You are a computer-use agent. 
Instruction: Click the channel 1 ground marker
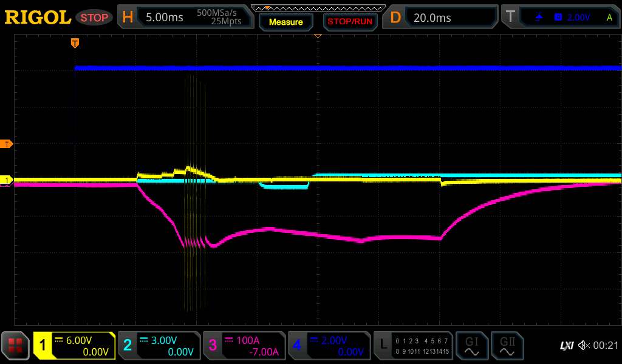[x=7, y=180]
